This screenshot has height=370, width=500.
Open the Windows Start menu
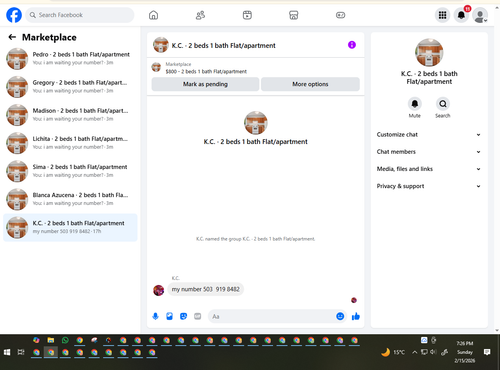click(7, 352)
